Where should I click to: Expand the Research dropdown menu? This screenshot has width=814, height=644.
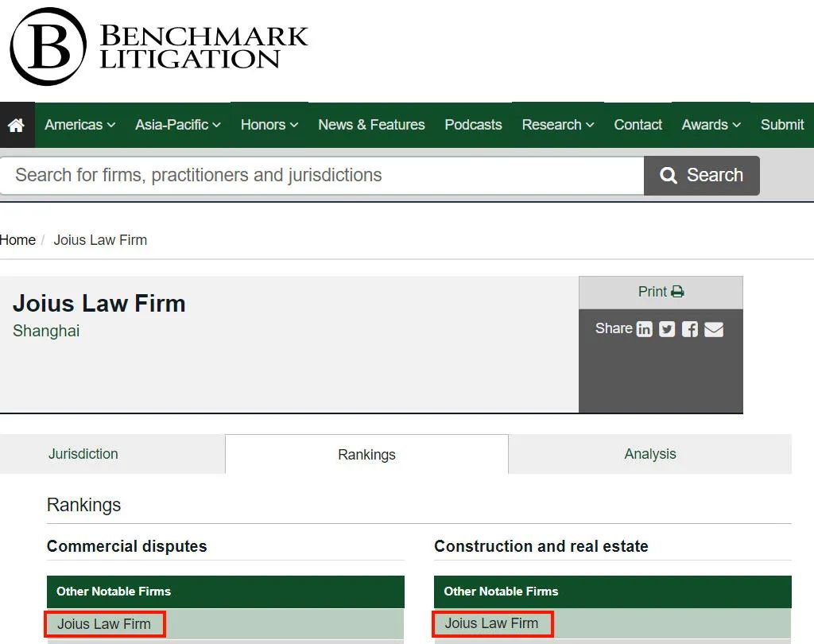(x=558, y=125)
